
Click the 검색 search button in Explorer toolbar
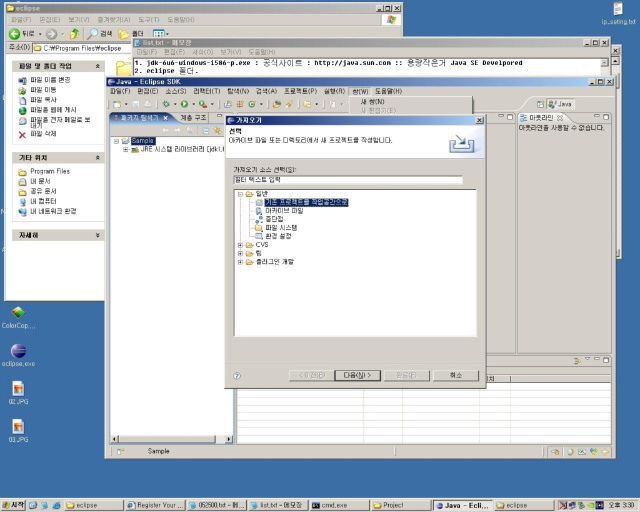click(x=100, y=34)
